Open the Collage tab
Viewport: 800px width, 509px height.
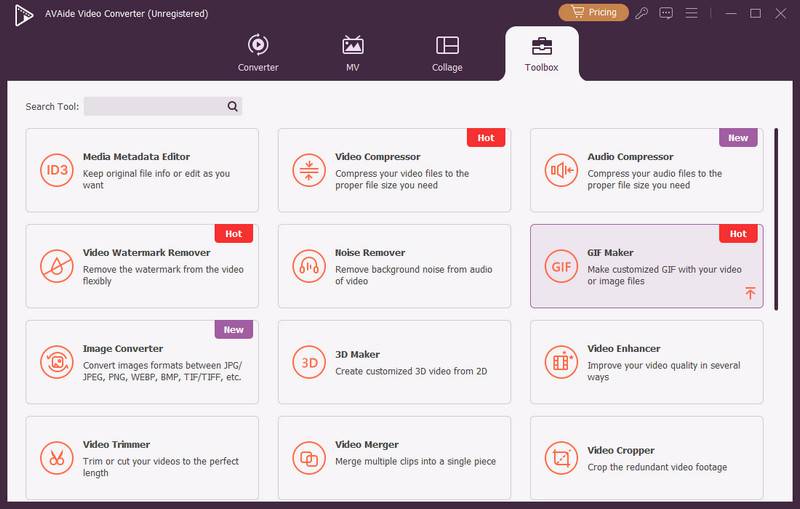tap(447, 53)
